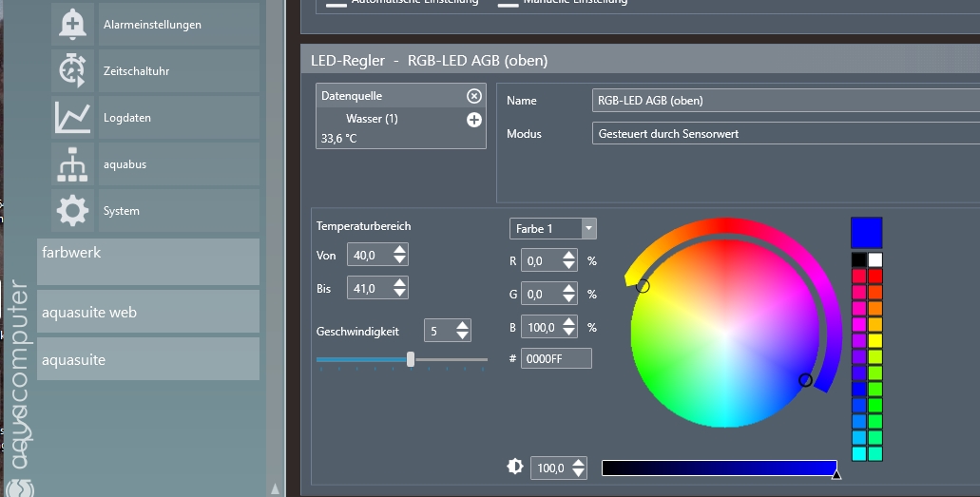The height and width of the screenshot is (497, 980).
Task: Open System settings gear icon
Action: tap(72, 211)
